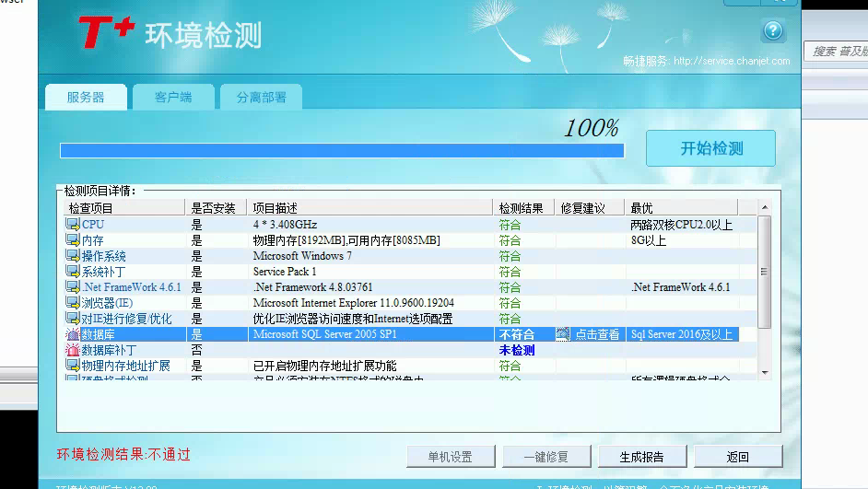Click the 修复建议 column header
This screenshot has width=868, height=489.
pos(590,208)
